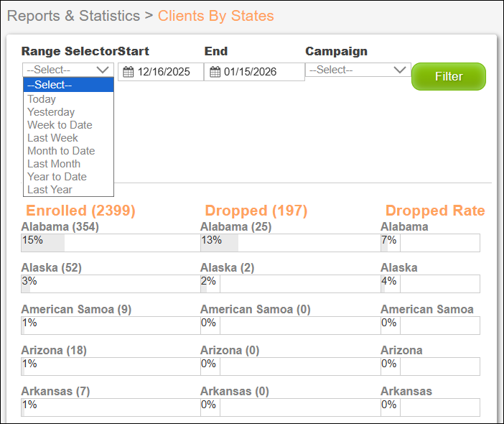504x424 pixels.
Task: Click the Range Selector label
Action: coord(69,52)
